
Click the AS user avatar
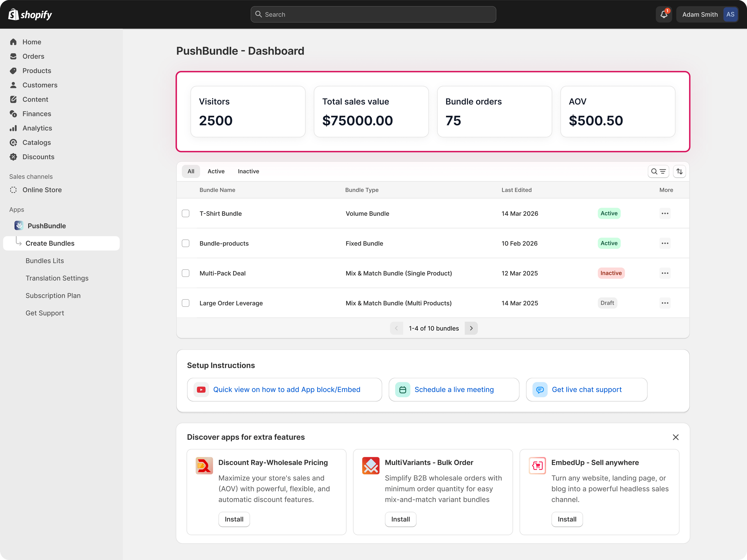point(730,15)
